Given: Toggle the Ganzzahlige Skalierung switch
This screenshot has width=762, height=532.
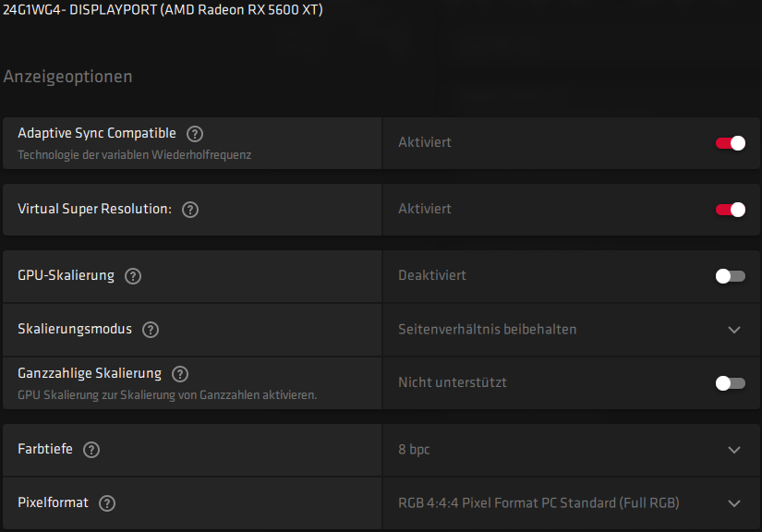Looking at the screenshot, I should pyautogui.click(x=730, y=383).
